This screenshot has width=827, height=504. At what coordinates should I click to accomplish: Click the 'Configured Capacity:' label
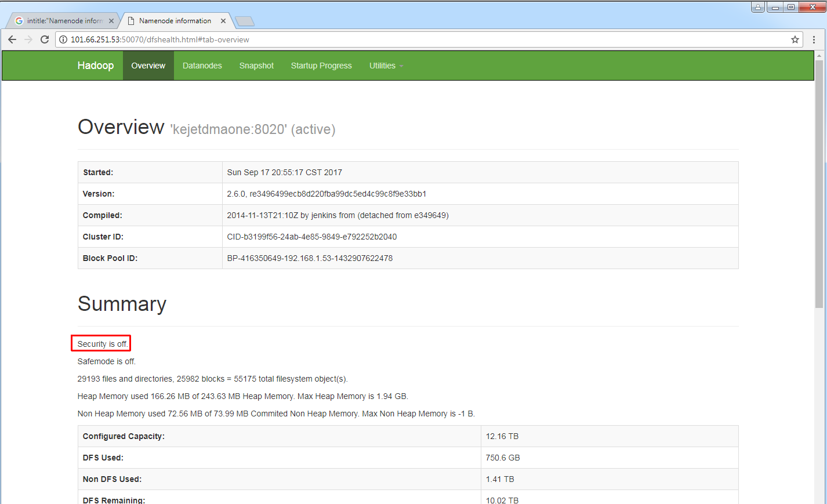(124, 436)
